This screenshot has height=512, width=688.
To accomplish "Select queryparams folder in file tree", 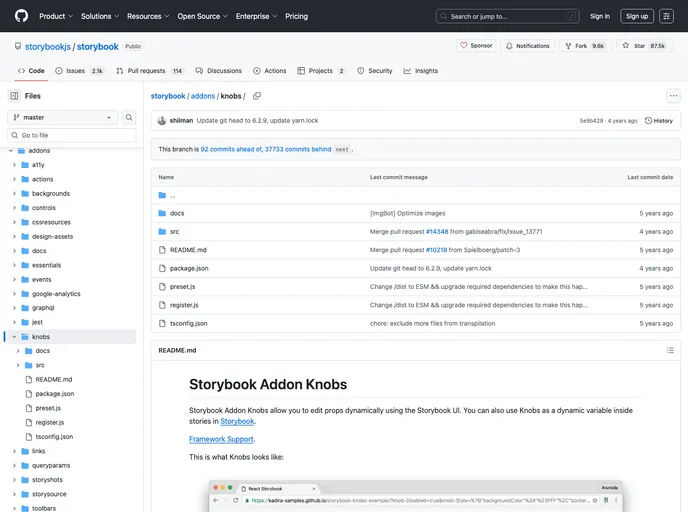I will pos(51,465).
